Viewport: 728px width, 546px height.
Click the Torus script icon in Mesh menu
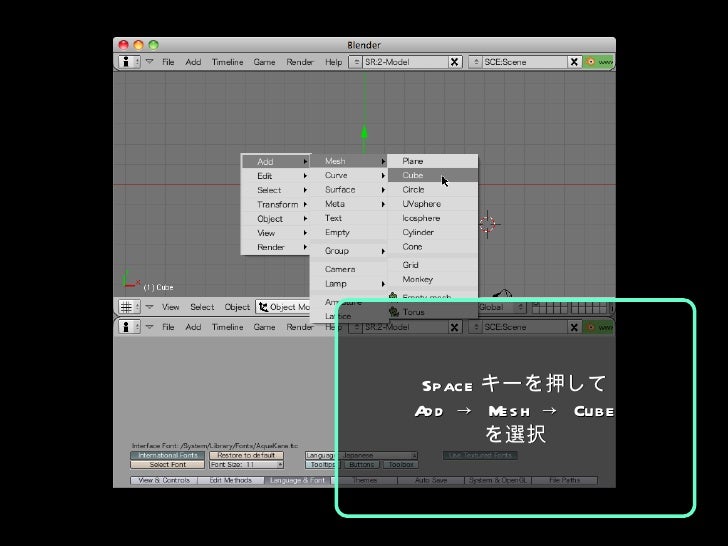[x=394, y=312]
